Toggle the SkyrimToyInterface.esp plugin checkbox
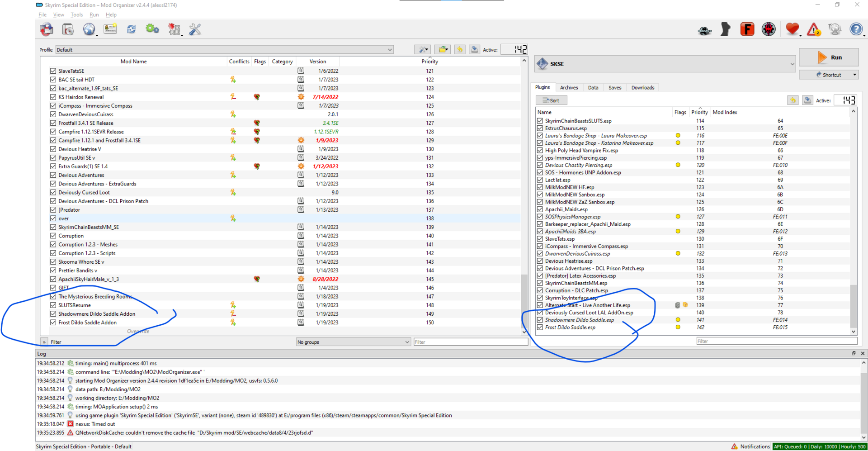The height and width of the screenshot is (451, 868). pos(540,298)
